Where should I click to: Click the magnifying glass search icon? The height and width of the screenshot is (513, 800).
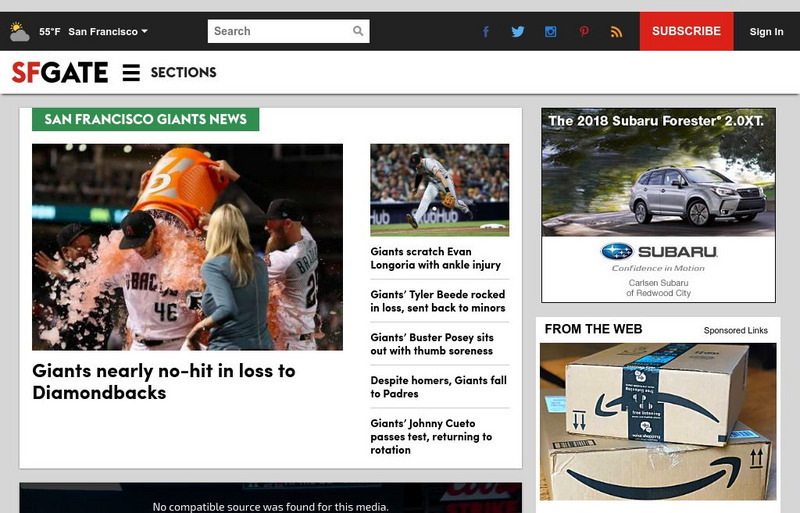coord(358,31)
